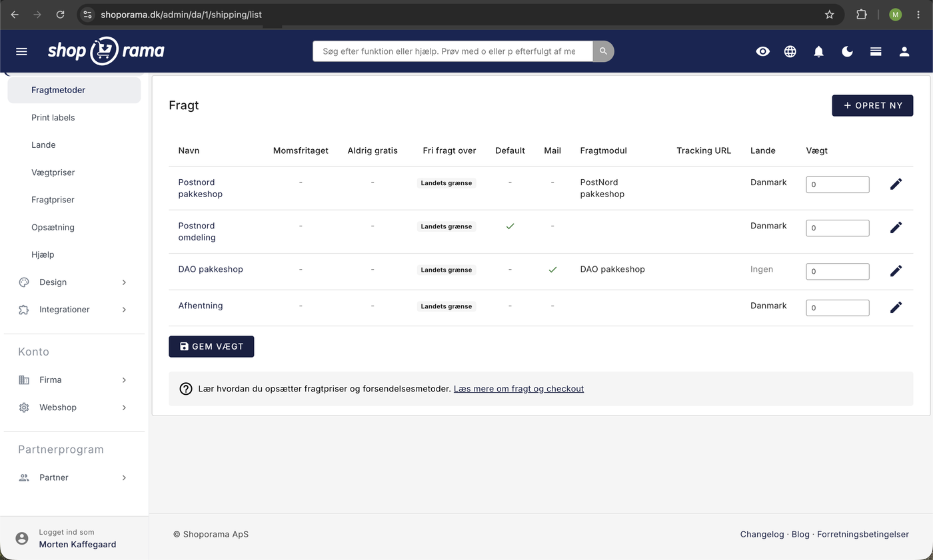Click the Default checkmark for Postnord omdeling
This screenshot has width=933, height=560.
coord(510,226)
